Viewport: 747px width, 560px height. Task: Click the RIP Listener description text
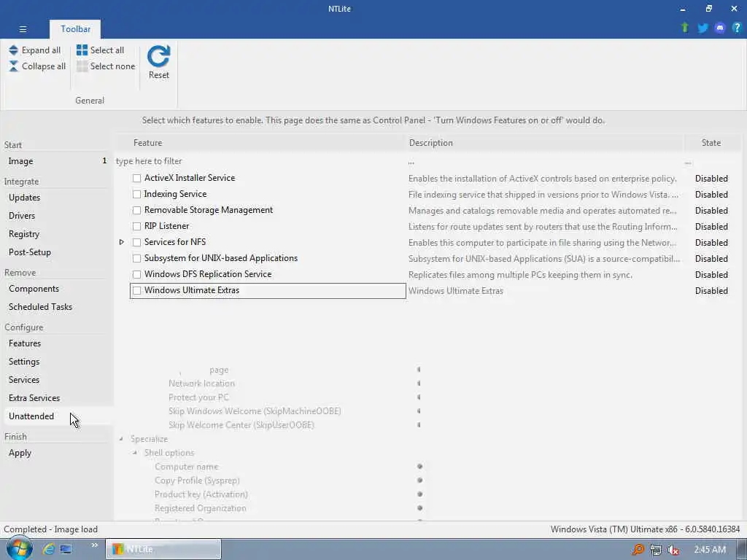coord(543,227)
